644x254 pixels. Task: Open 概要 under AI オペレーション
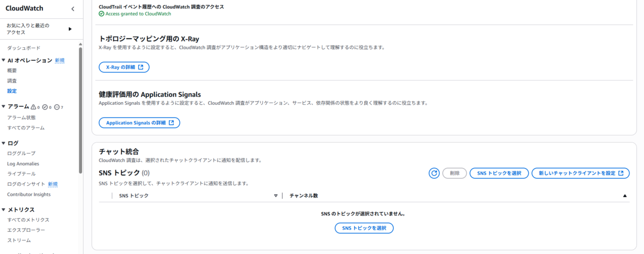pyautogui.click(x=12, y=70)
